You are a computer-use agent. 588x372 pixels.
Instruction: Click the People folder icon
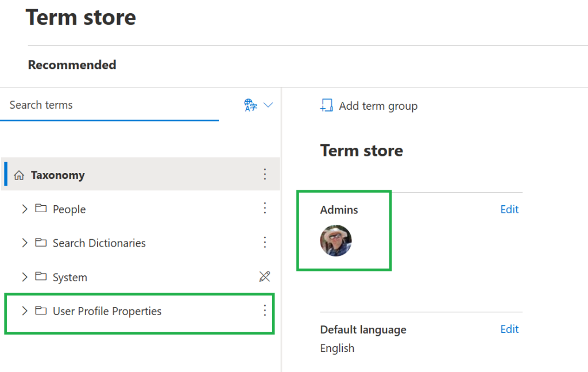click(41, 208)
